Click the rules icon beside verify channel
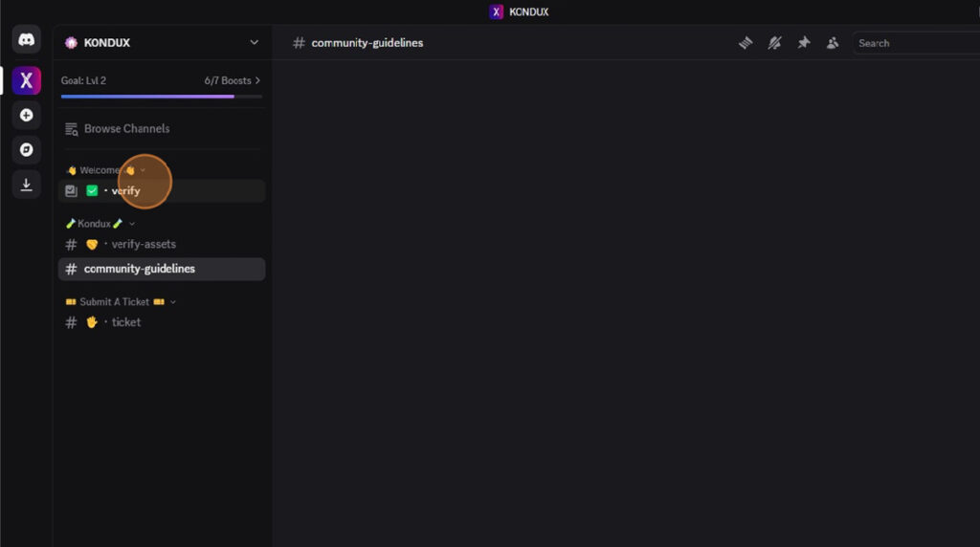Image resolution: width=980 pixels, height=547 pixels. [71, 191]
